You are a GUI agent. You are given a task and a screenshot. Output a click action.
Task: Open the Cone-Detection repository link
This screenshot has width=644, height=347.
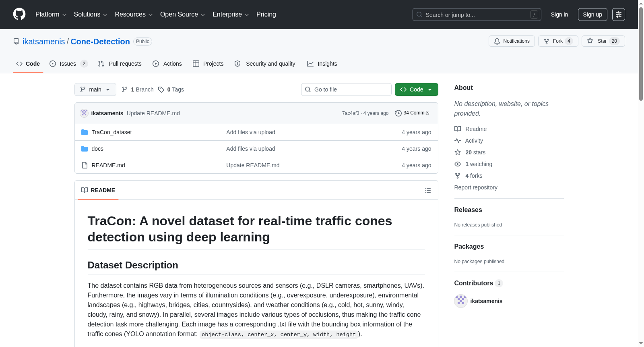pyautogui.click(x=100, y=42)
